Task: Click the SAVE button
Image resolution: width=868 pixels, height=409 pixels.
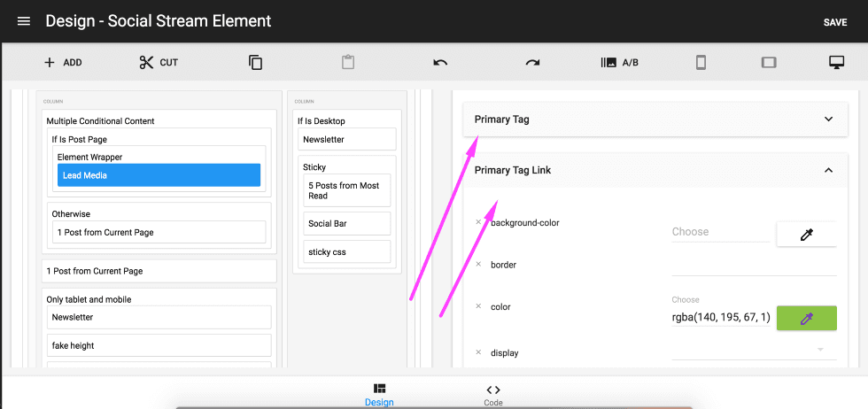Action: (834, 22)
